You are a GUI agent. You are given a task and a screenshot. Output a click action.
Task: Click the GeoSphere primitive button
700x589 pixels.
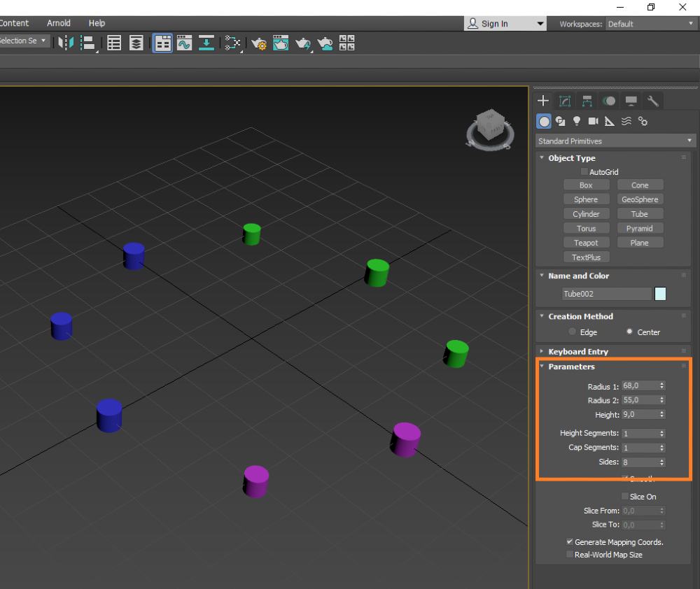pos(640,199)
